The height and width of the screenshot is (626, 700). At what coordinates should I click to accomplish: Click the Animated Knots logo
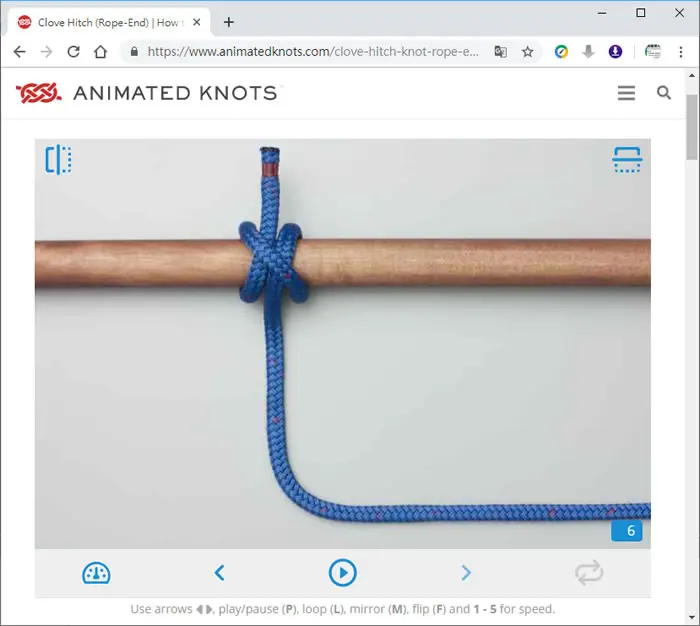pyautogui.click(x=147, y=93)
